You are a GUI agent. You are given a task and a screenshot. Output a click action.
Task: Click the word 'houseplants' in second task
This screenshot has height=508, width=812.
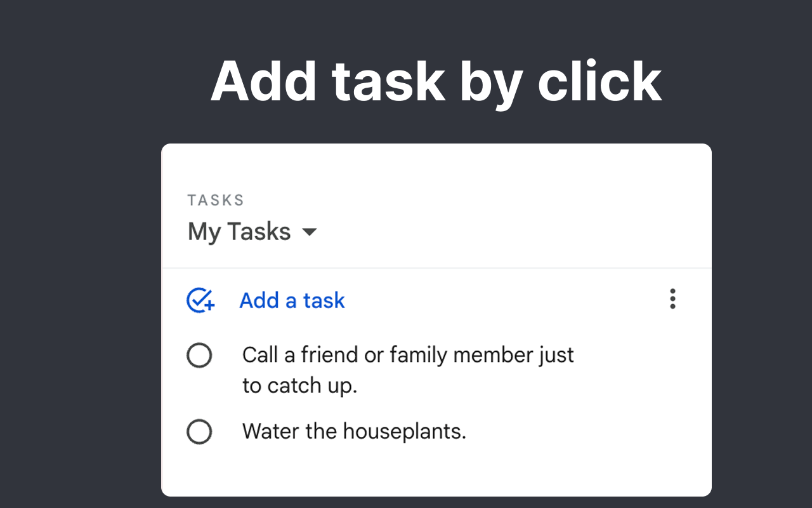tap(404, 432)
